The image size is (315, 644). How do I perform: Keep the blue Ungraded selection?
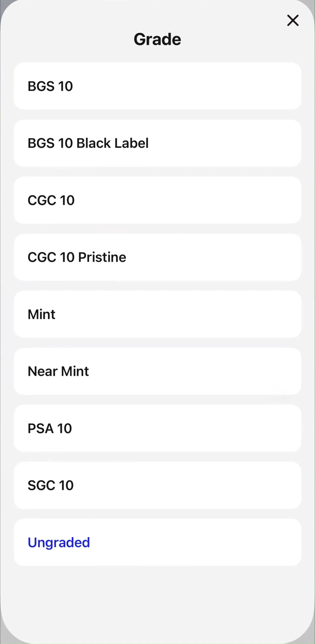[x=157, y=542]
